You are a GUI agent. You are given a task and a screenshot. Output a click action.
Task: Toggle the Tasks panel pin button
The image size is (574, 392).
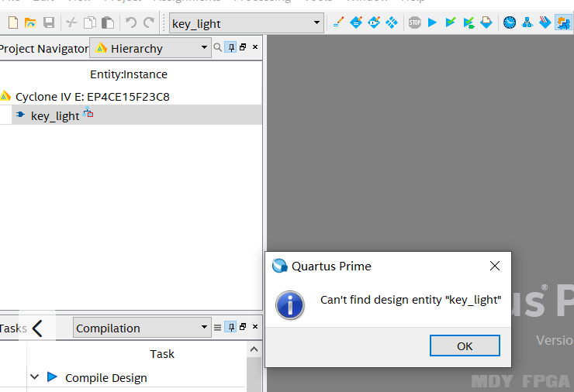point(230,328)
